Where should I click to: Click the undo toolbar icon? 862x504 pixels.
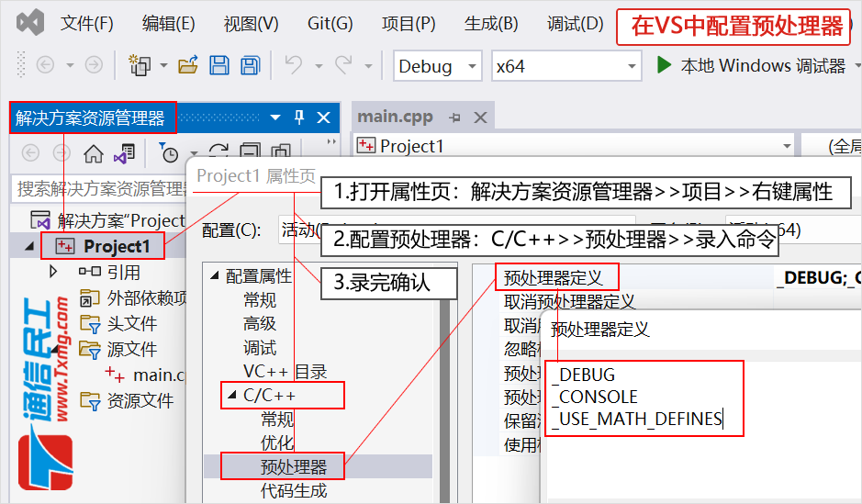pos(294,65)
